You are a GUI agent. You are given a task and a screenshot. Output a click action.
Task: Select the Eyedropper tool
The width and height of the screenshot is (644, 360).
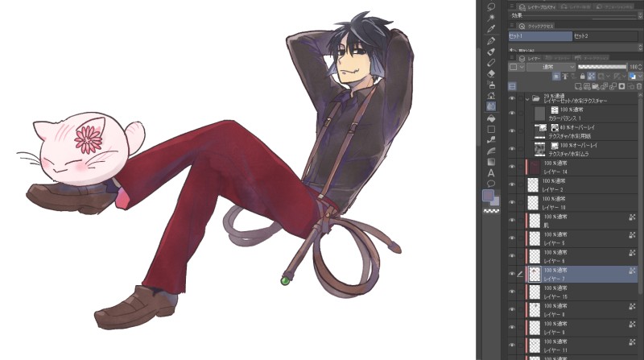click(491, 29)
